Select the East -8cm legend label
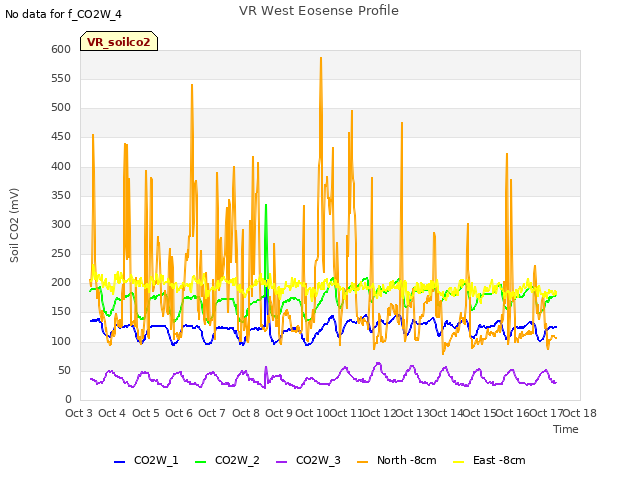 pyautogui.click(x=499, y=460)
